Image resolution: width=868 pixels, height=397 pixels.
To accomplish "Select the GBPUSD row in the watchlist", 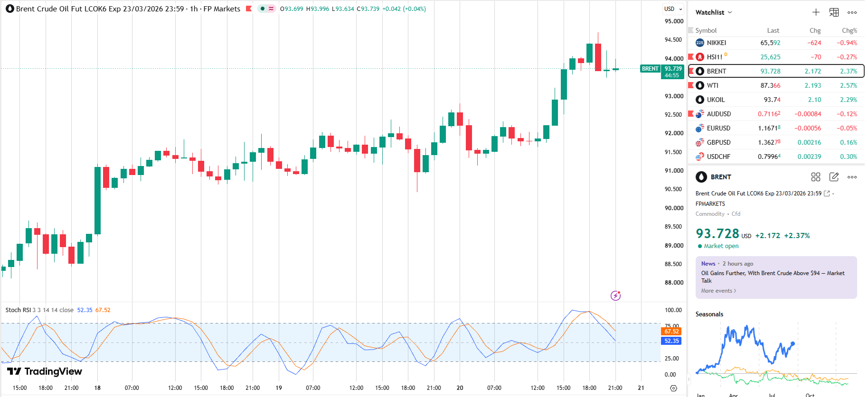I will (776, 142).
